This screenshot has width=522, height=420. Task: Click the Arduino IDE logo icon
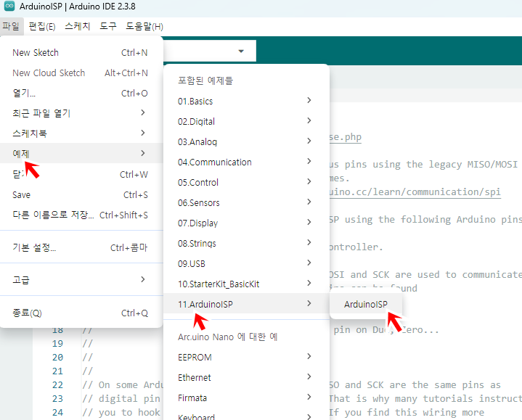(9, 6)
